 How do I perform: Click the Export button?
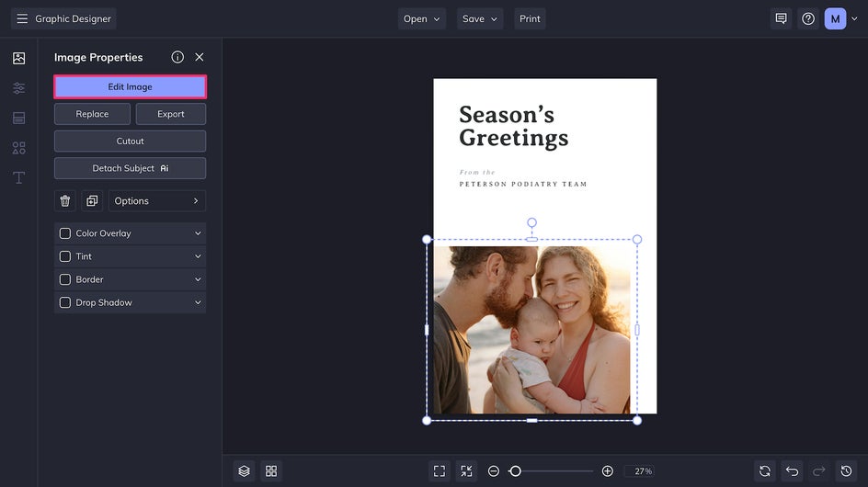(170, 114)
